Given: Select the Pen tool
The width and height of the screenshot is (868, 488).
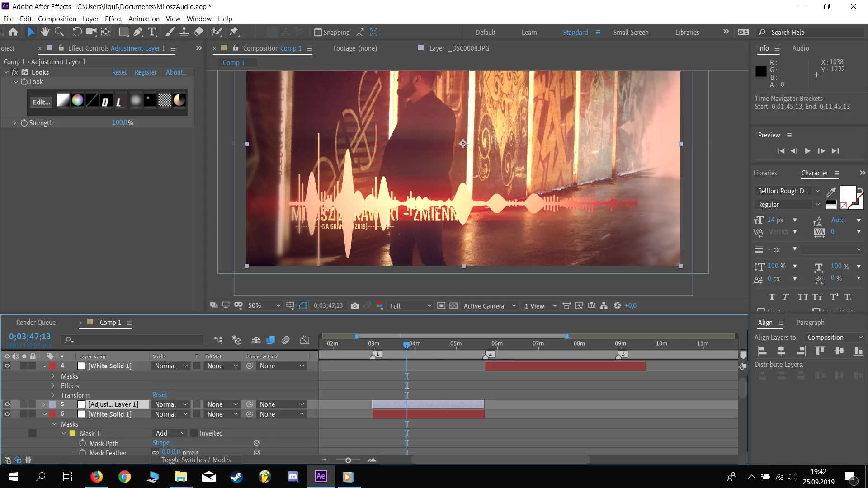Looking at the screenshot, I should tap(138, 32).
